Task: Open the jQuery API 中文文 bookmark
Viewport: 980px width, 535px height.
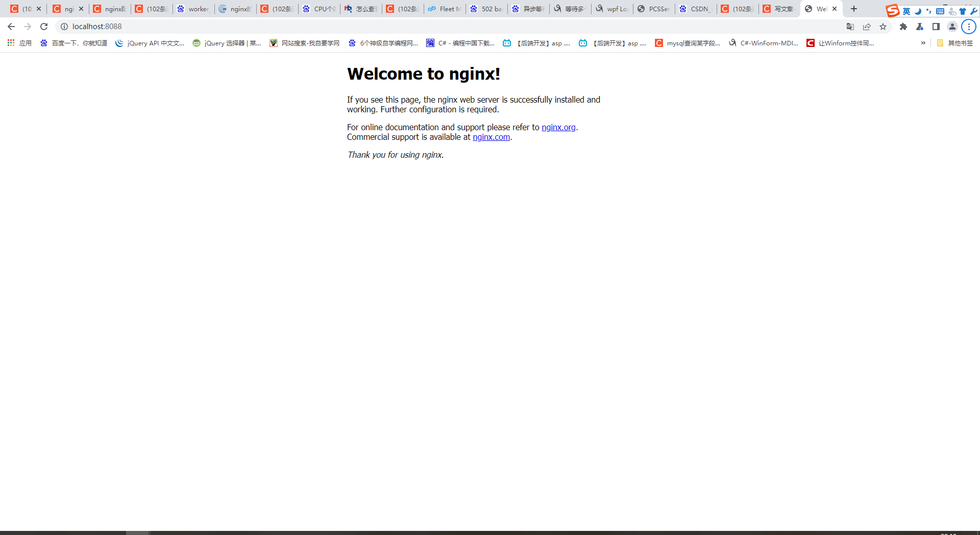Action: click(150, 43)
